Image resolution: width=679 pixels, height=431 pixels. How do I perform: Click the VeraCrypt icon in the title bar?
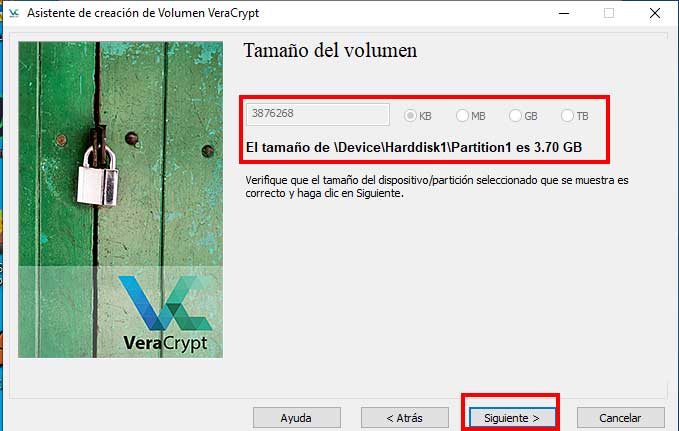[14, 13]
